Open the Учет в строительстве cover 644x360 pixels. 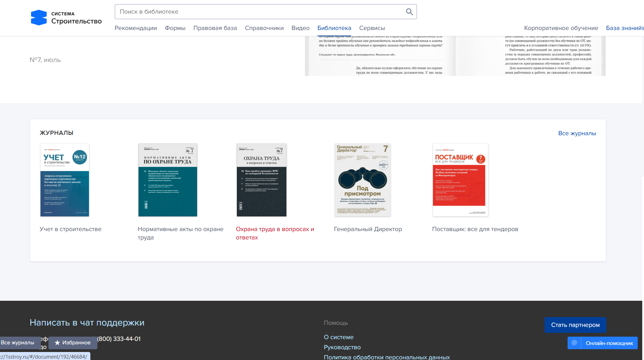[65, 180]
